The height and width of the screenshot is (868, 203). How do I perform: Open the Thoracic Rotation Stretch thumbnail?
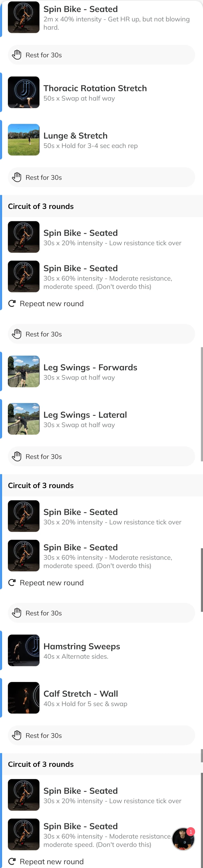click(x=24, y=92)
